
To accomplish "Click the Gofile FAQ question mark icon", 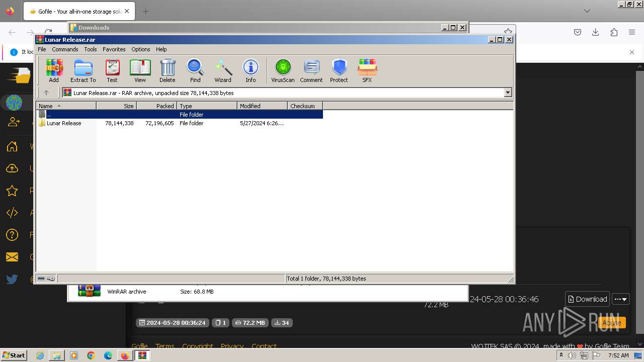I will tap(12, 235).
